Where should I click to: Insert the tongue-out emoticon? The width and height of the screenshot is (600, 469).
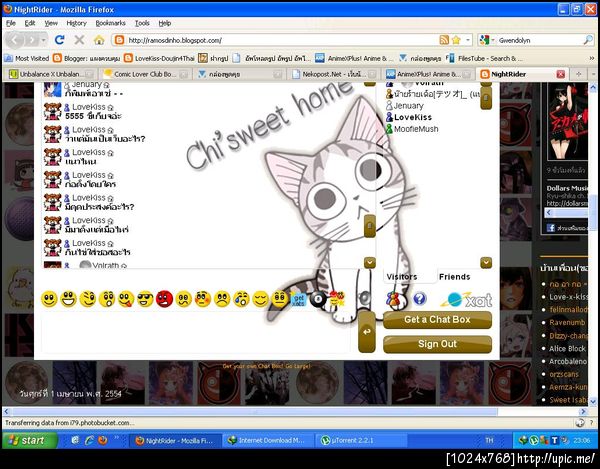coord(126,299)
